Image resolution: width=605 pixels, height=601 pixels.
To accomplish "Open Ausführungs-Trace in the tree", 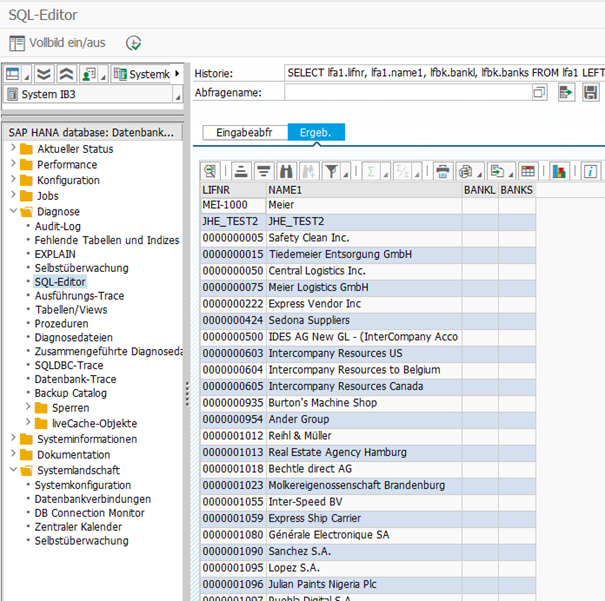I will (79, 296).
